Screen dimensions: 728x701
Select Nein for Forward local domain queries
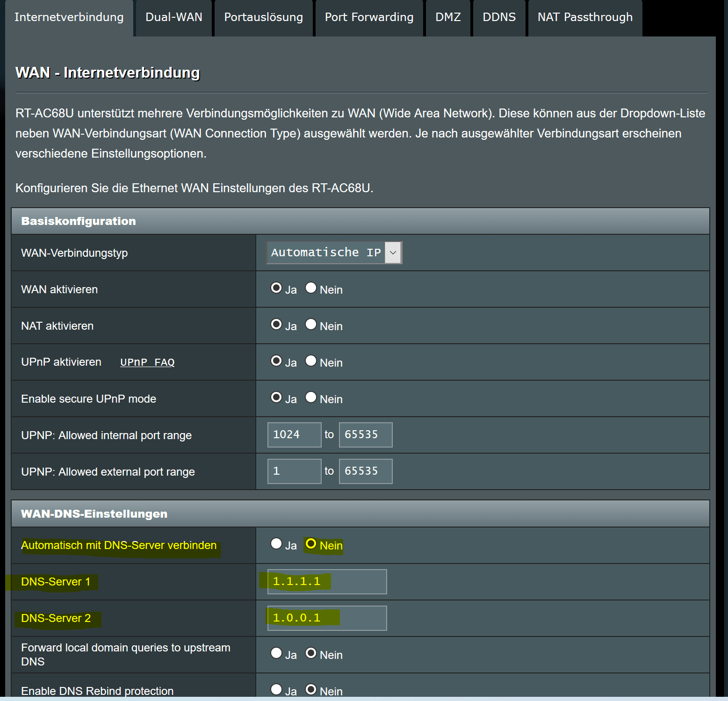point(311,653)
